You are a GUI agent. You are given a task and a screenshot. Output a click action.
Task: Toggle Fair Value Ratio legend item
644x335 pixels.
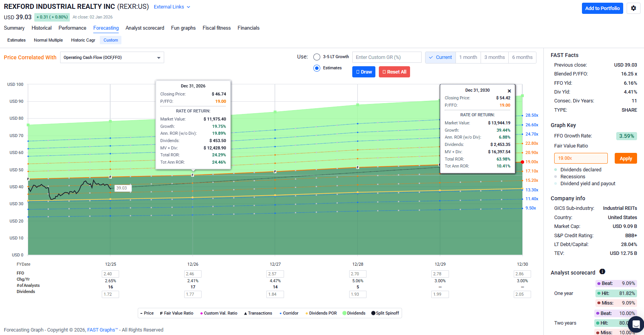tap(177, 313)
